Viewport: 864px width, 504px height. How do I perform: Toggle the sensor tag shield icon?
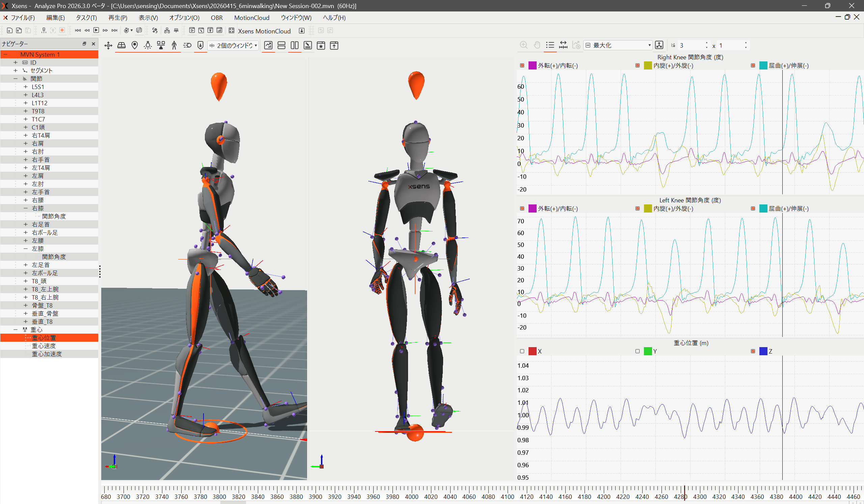tap(200, 46)
